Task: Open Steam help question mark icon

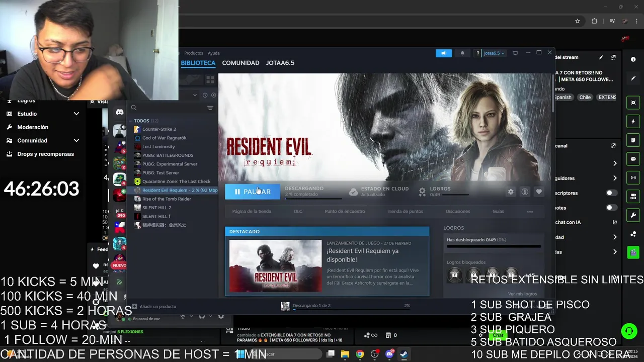Action: [x=477, y=53]
